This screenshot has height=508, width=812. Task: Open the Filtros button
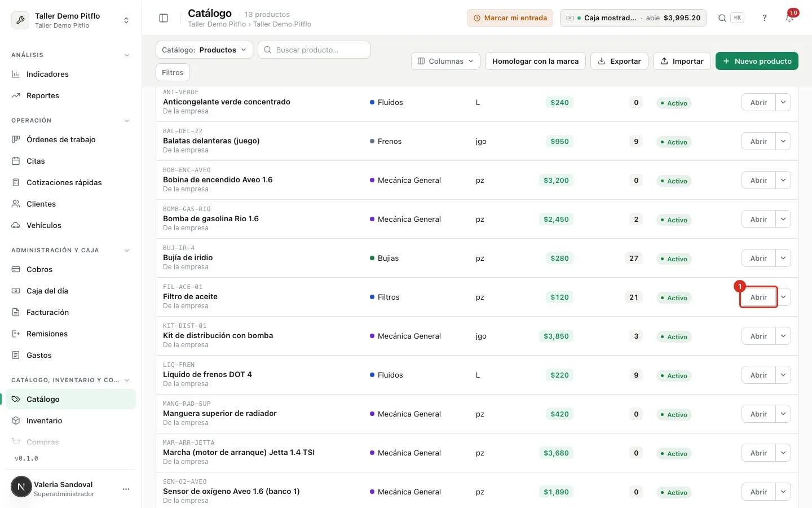[x=173, y=72]
